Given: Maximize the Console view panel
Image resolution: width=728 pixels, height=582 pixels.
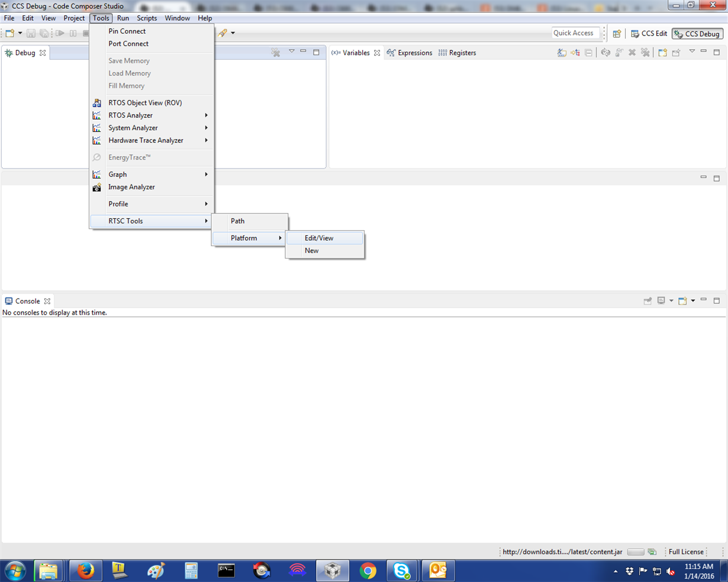Looking at the screenshot, I should pyautogui.click(x=716, y=300).
